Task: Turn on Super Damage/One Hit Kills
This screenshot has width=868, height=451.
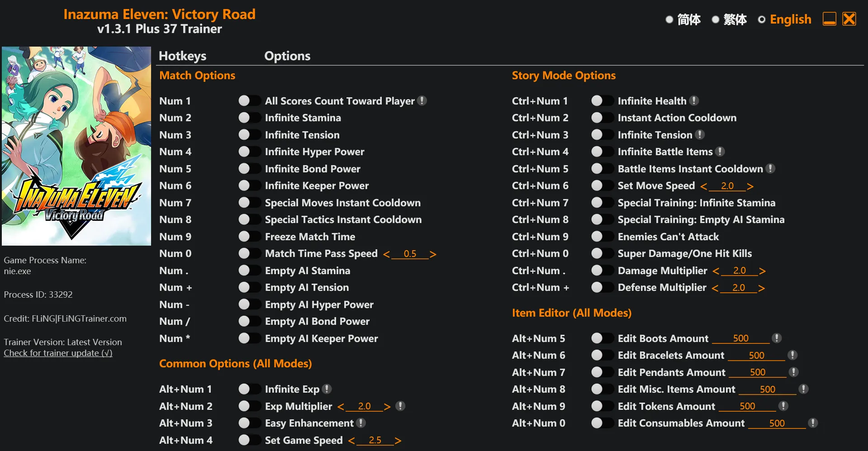Action: click(602, 254)
